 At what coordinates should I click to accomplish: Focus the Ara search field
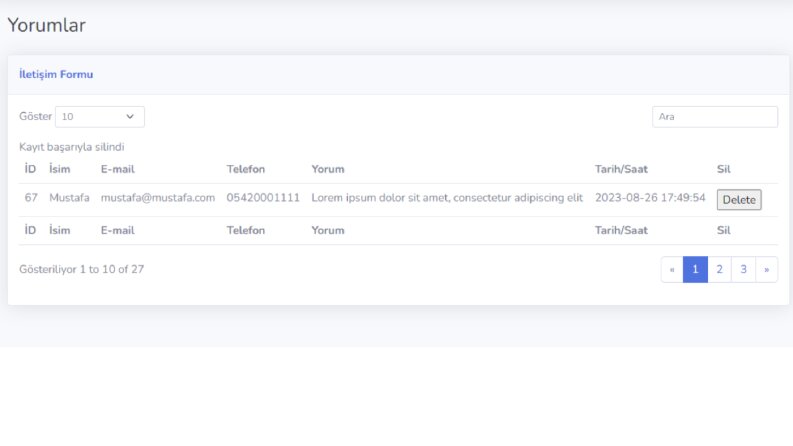(715, 117)
